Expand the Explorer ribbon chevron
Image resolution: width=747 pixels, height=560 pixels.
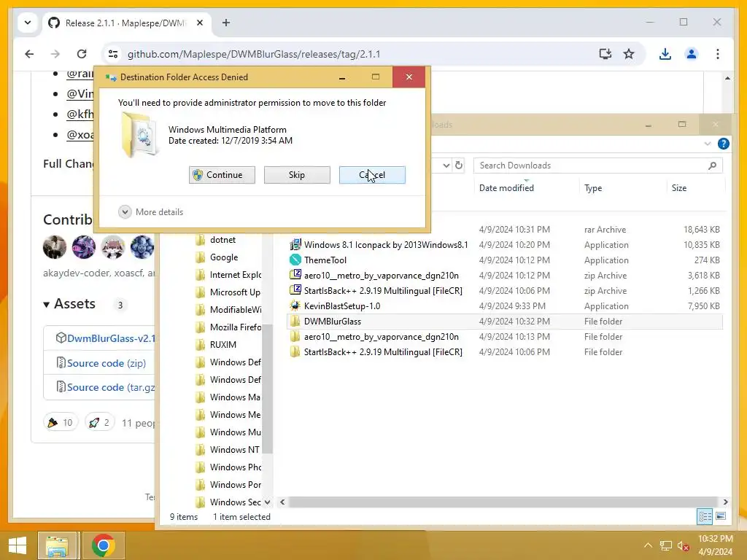tap(708, 144)
